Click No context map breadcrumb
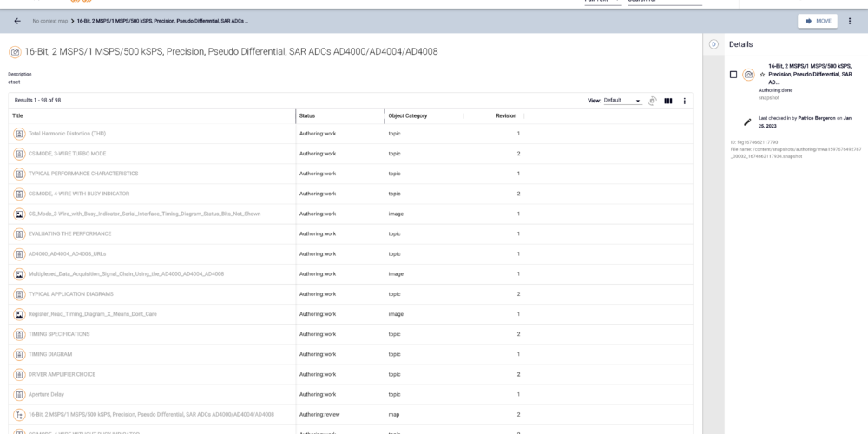 [x=49, y=21]
